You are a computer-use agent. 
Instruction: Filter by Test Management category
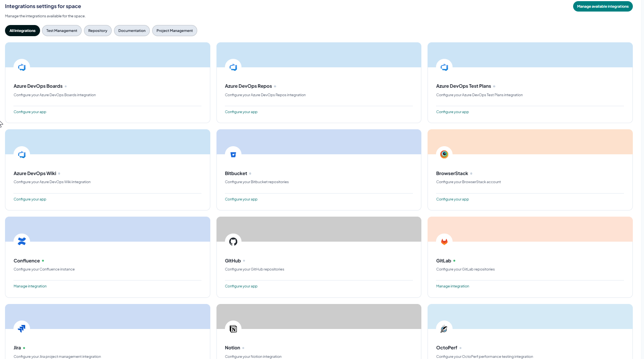pyautogui.click(x=62, y=31)
